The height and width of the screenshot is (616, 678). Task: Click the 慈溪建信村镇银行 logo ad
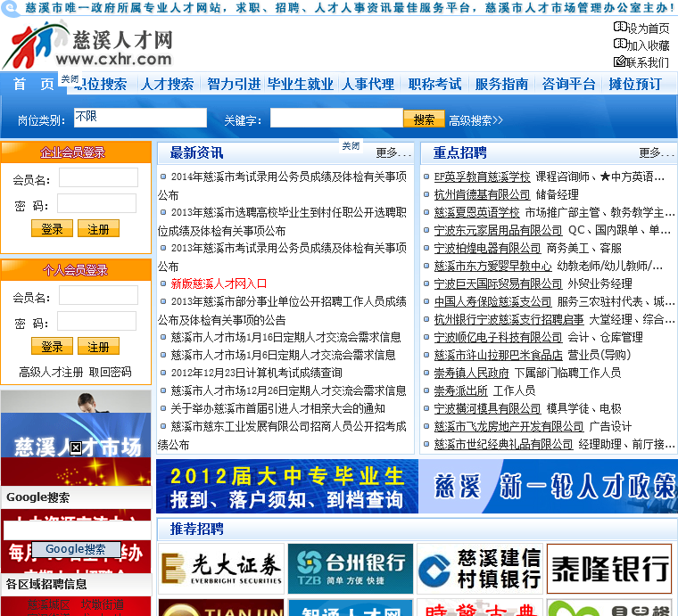click(x=480, y=569)
